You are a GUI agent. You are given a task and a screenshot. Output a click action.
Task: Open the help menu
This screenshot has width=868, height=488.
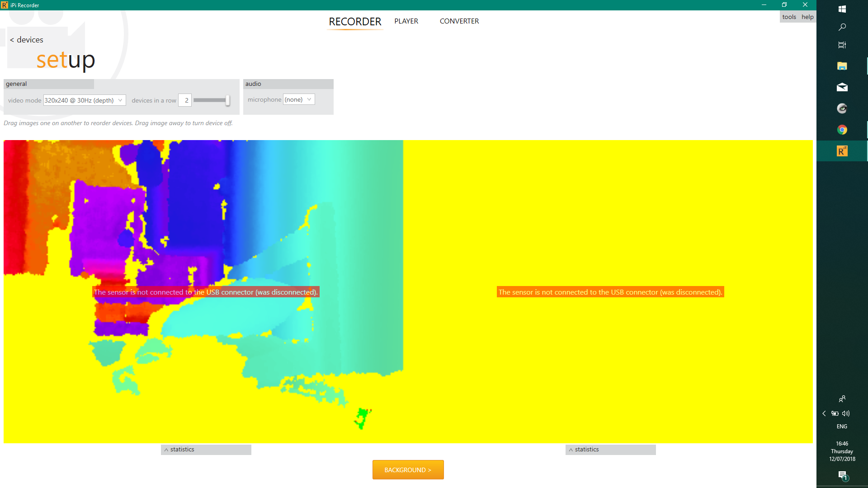(807, 17)
